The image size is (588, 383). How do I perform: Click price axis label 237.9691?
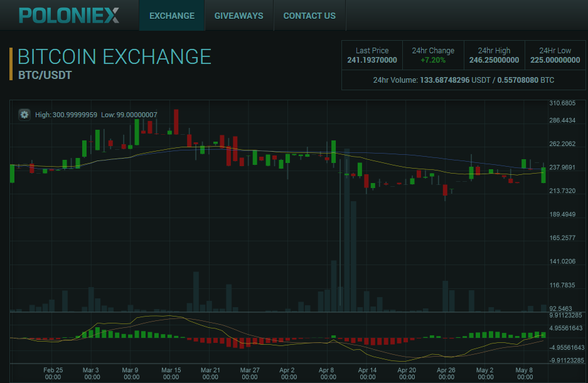point(562,167)
